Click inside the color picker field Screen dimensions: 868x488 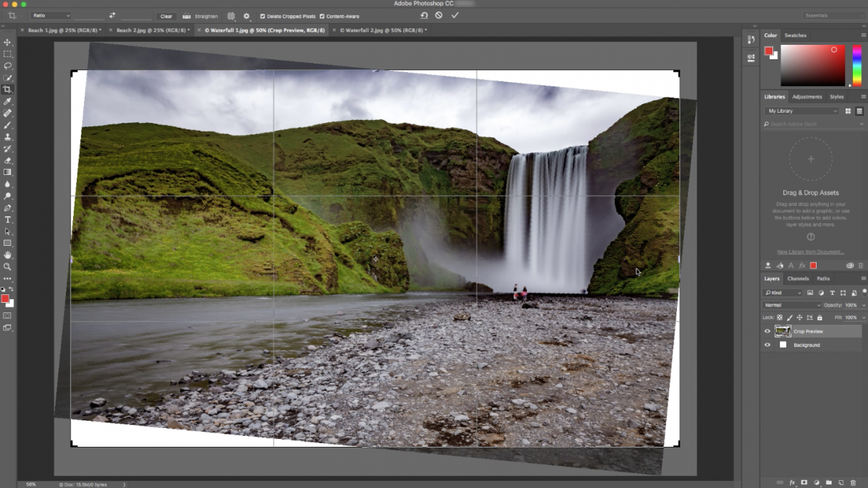tap(812, 65)
